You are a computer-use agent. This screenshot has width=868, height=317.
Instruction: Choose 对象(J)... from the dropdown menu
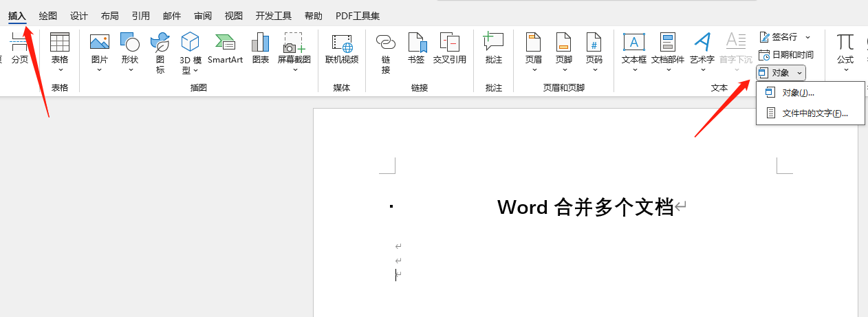click(x=810, y=92)
